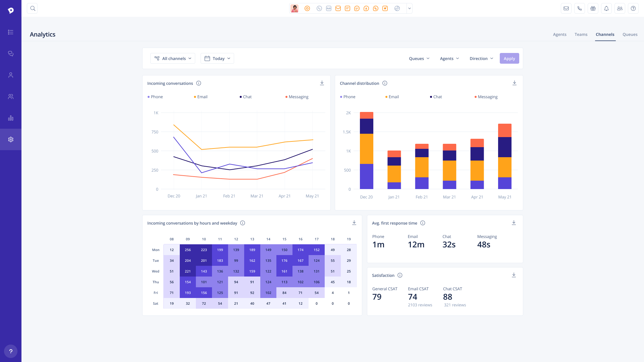
Task: Download the Incoming conversations chart
Action: tap(322, 83)
